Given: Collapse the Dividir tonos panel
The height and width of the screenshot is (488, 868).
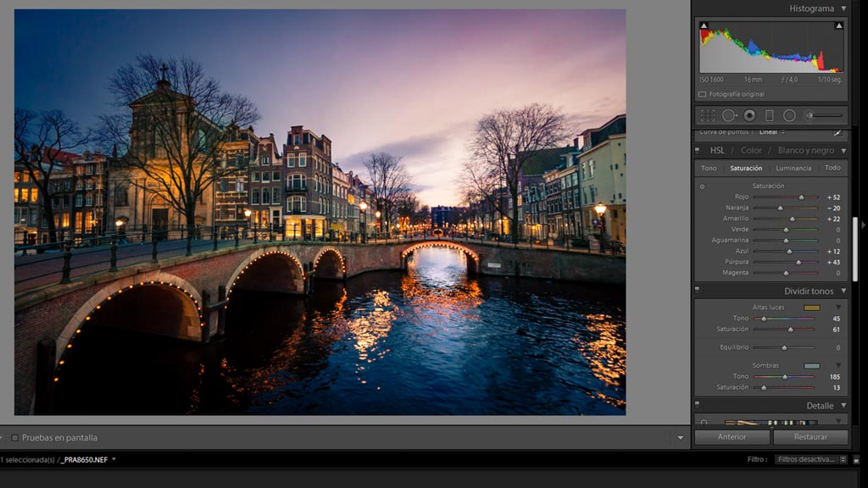Looking at the screenshot, I should [843, 291].
